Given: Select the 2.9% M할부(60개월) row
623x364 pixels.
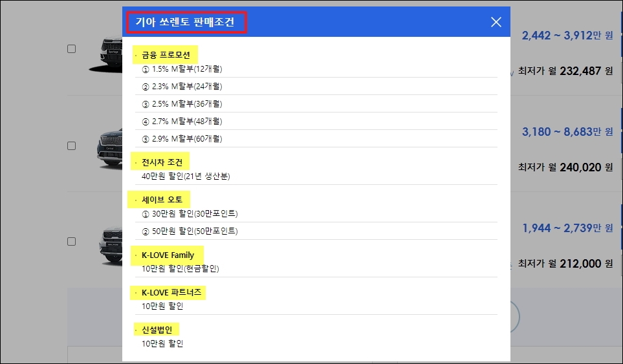Looking at the screenshot, I should coord(316,138).
